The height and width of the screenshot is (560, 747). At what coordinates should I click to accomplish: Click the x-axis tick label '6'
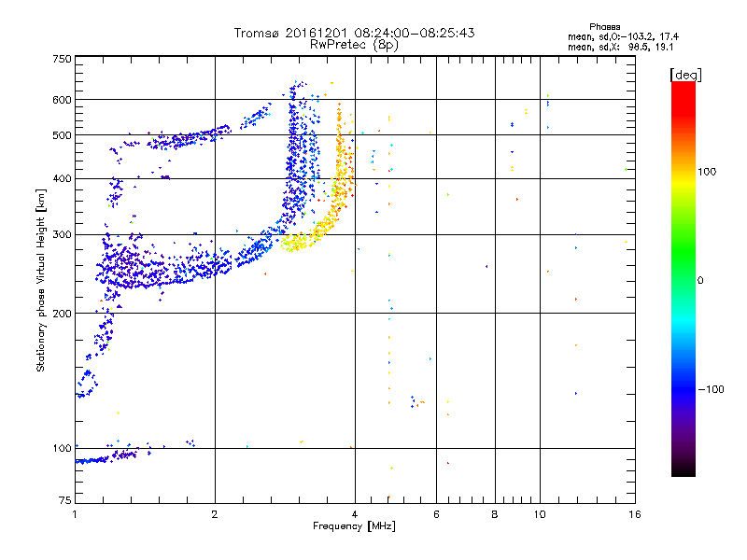coord(436,514)
